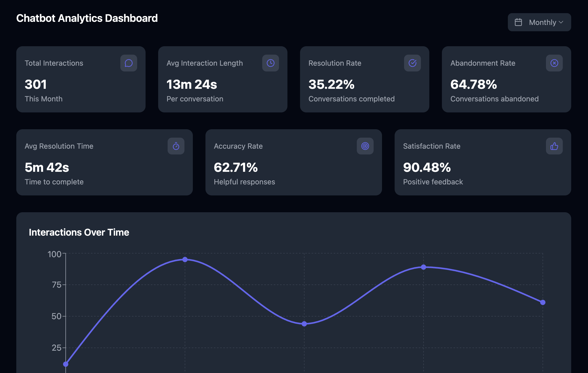The height and width of the screenshot is (373, 588).
Task: Click the last data point on the line
Action: (x=543, y=302)
